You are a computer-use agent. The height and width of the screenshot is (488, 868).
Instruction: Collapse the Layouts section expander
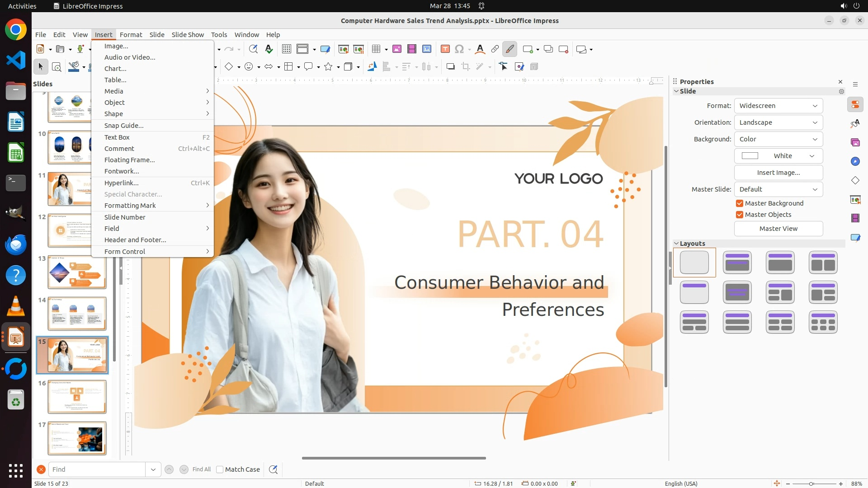676,244
